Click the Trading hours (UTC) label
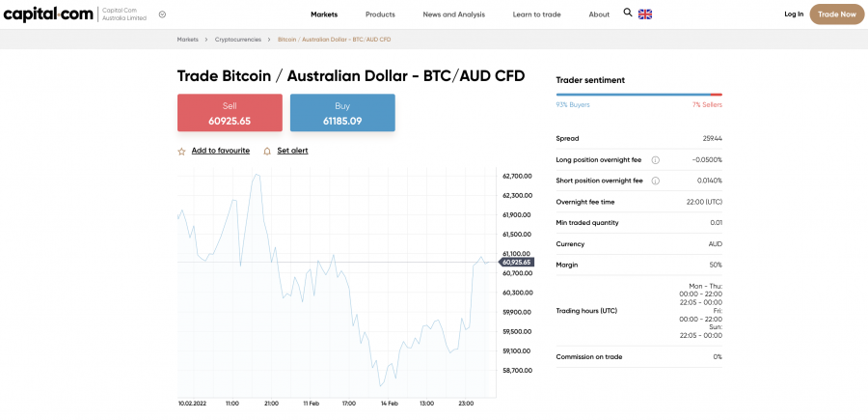Image resolution: width=868 pixels, height=420 pixels. click(x=586, y=311)
